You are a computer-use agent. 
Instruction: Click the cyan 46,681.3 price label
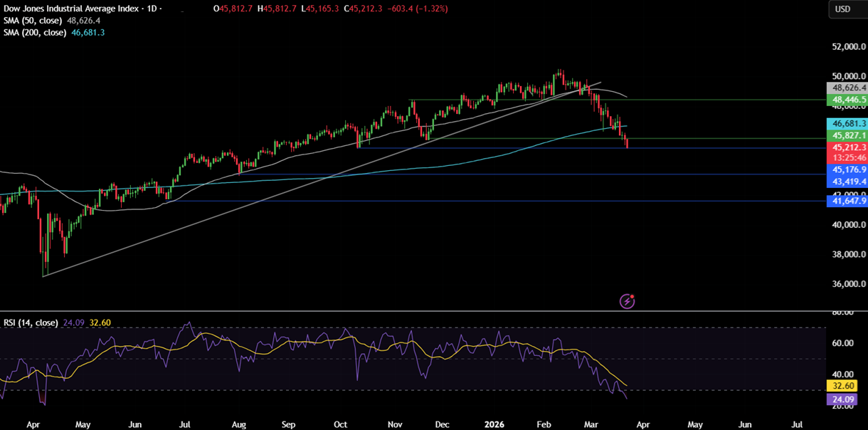(x=847, y=123)
